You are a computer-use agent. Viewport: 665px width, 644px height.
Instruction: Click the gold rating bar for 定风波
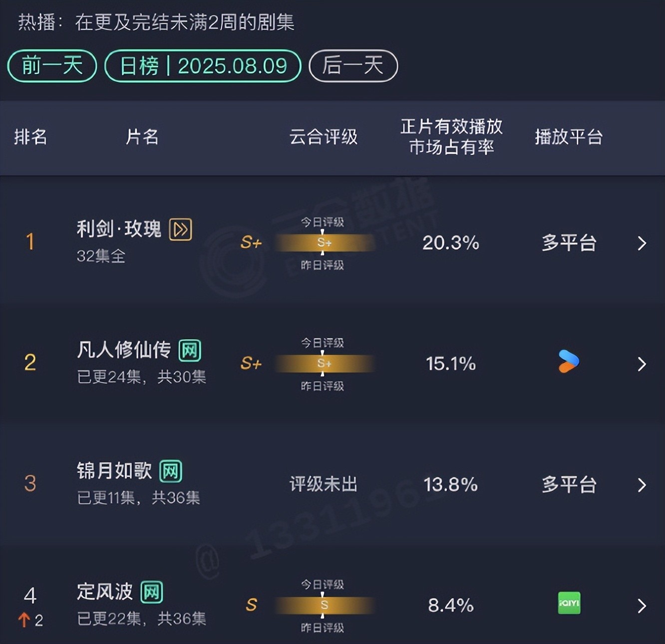click(324, 605)
